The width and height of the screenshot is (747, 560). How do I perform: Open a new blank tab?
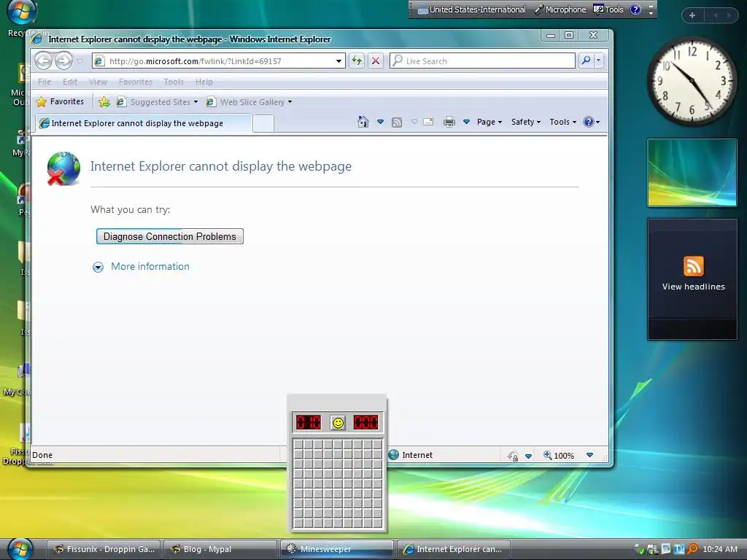[263, 123]
